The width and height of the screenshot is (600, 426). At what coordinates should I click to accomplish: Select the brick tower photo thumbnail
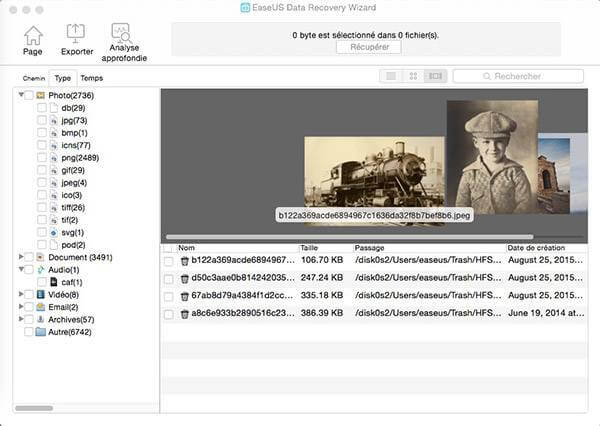click(554, 176)
